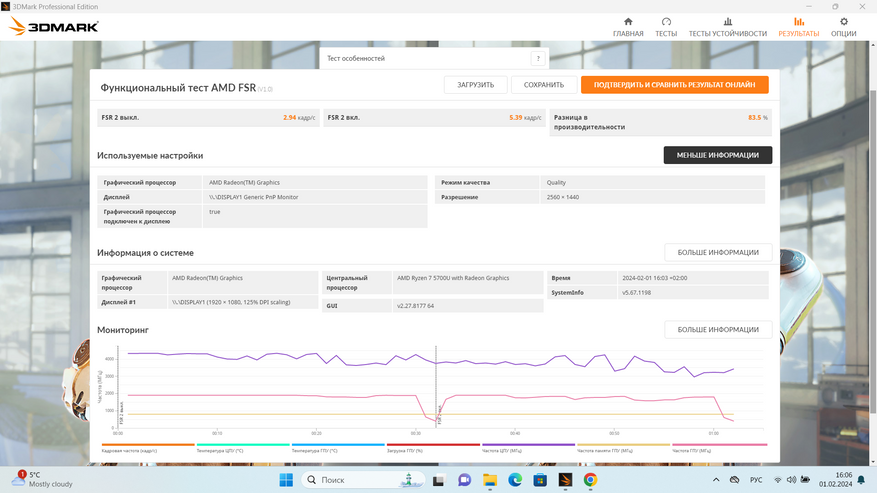Image resolution: width=877 pixels, height=493 pixels.
Task: Switch to the РЕЗУЛЬТАТЫ results tab
Action: [x=798, y=27]
